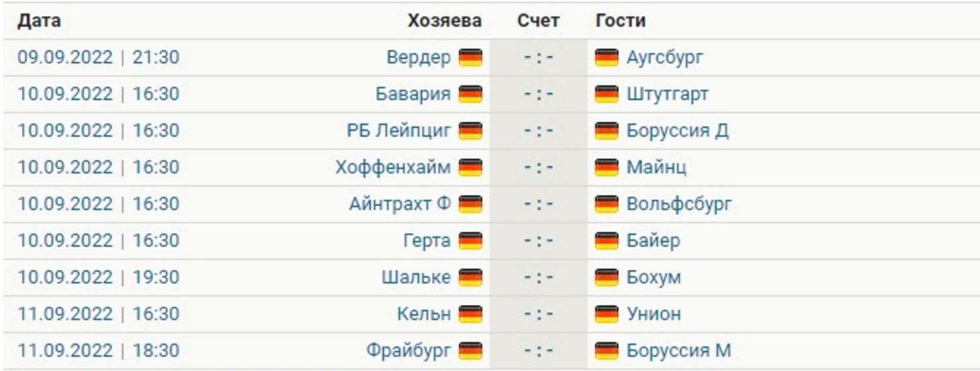Click the German flag next to Вердер
The width and height of the screenshot is (980, 371).
point(471,58)
